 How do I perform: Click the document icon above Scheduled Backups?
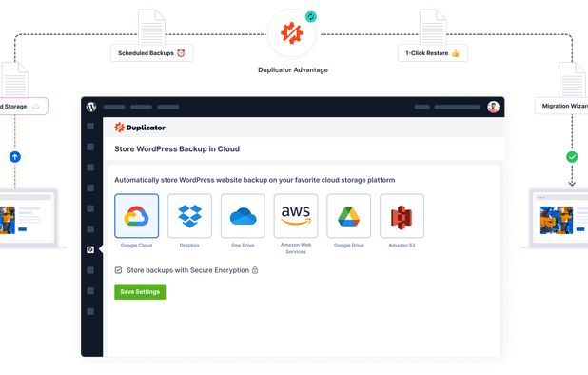pos(152,27)
